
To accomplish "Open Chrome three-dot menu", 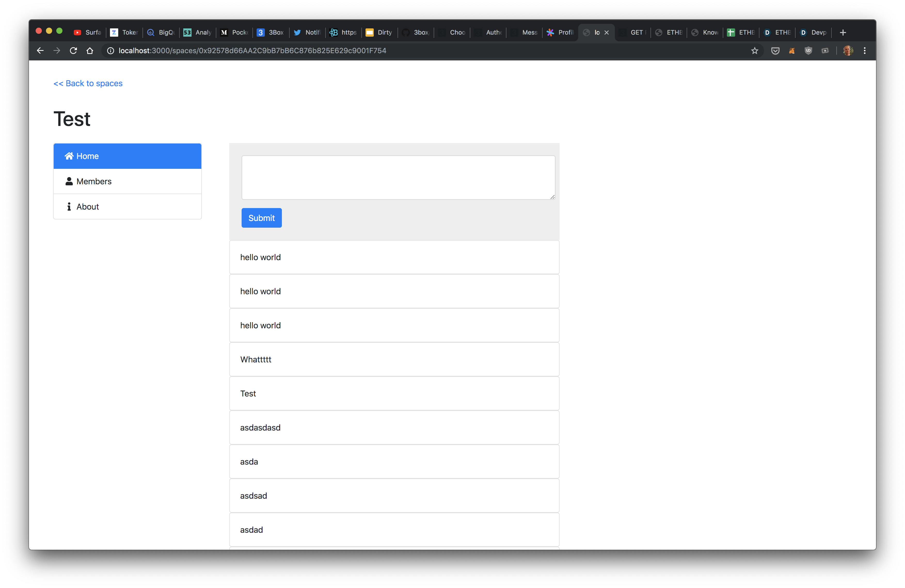I will [x=864, y=51].
